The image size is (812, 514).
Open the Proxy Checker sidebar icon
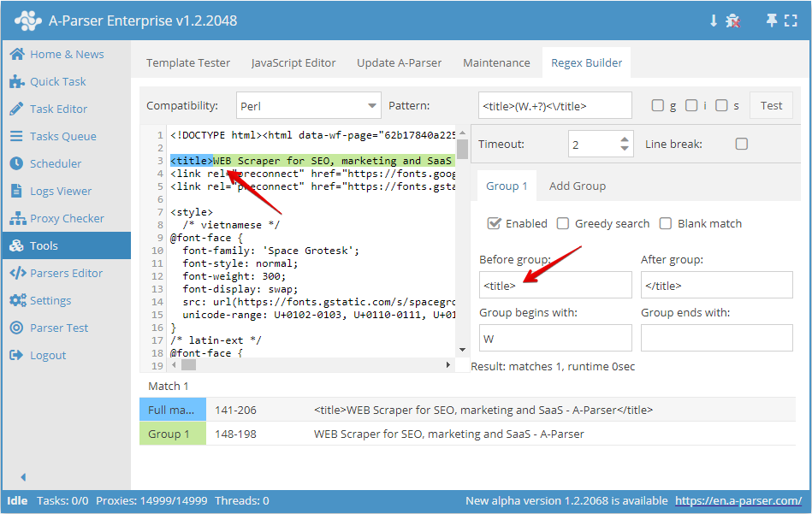(19, 218)
